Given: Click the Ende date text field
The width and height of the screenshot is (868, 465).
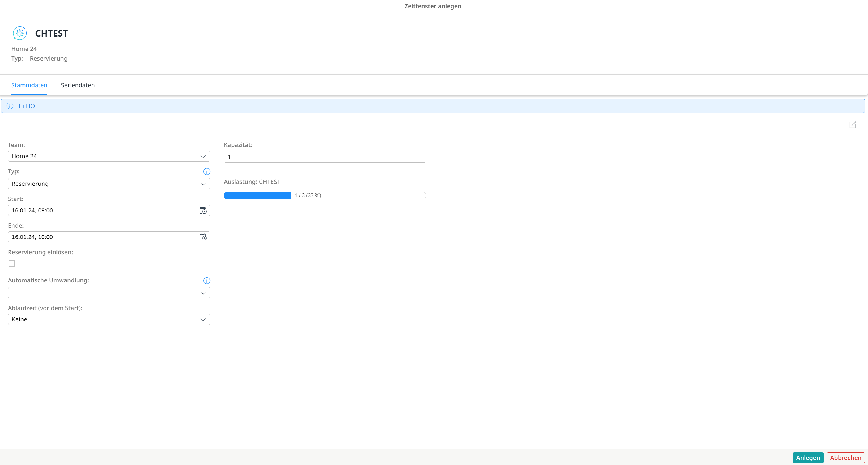Looking at the screenshot, I should point(101,237).
